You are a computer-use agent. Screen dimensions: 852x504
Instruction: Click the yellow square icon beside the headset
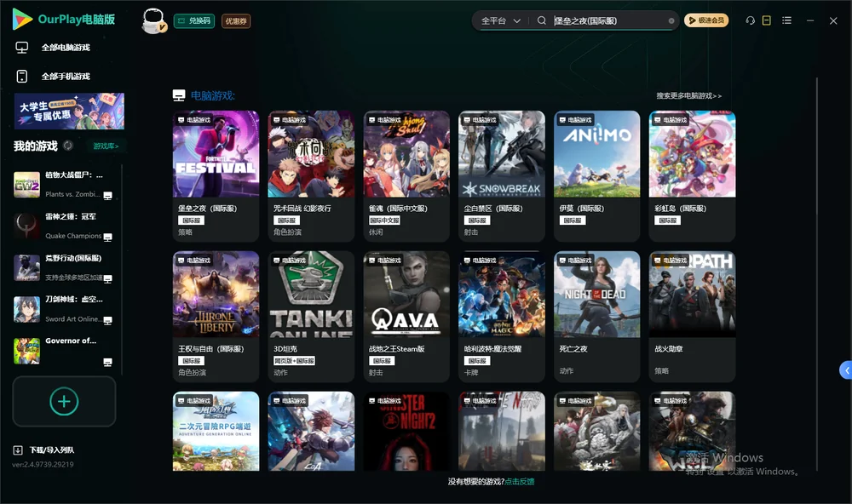click(x=767, y=20)
